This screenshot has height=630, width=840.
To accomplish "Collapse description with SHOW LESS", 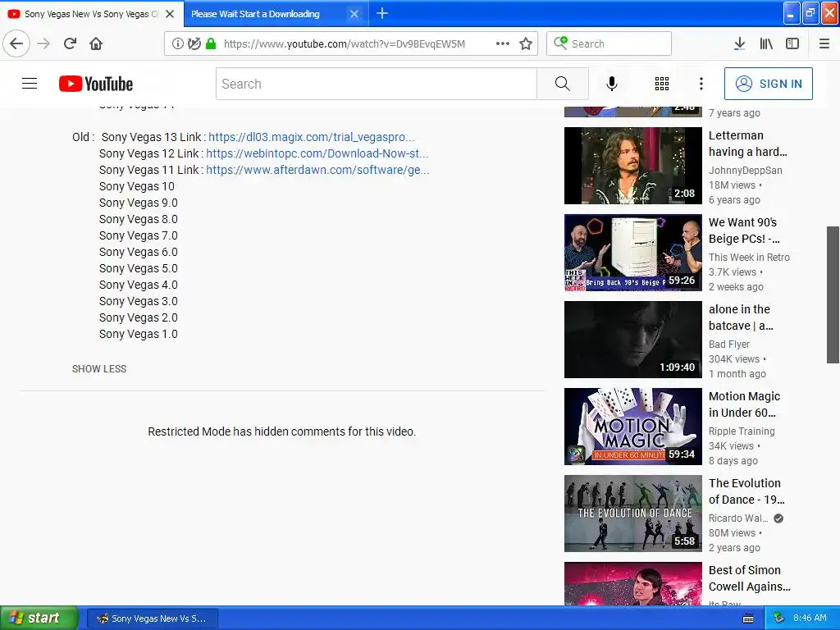I will point(99,369).
